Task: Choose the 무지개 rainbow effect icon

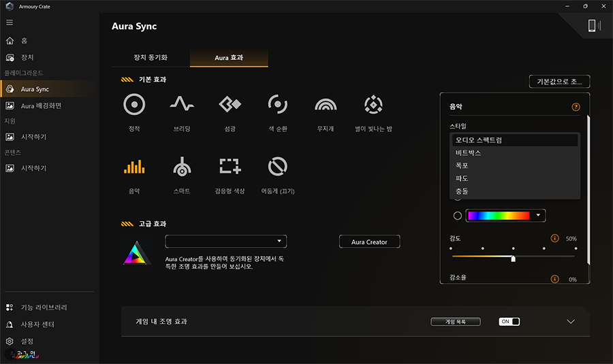Action: (x=326, y=104)
